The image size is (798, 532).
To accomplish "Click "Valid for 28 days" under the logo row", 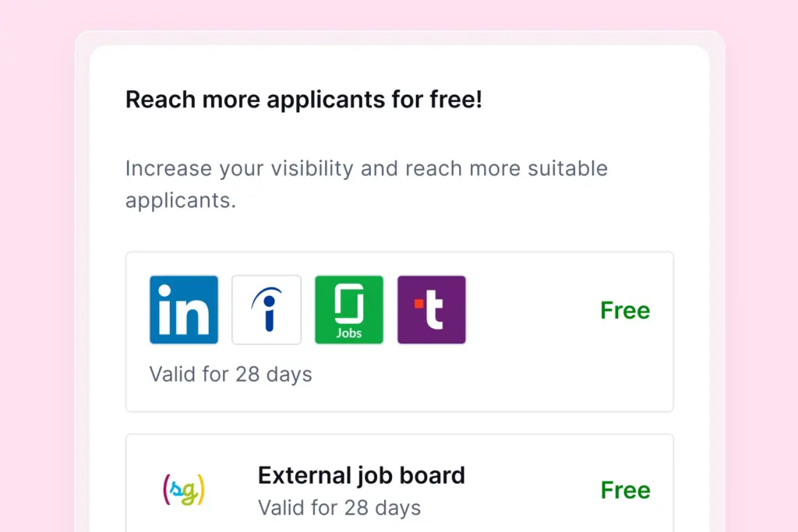I will pos(231,374).
